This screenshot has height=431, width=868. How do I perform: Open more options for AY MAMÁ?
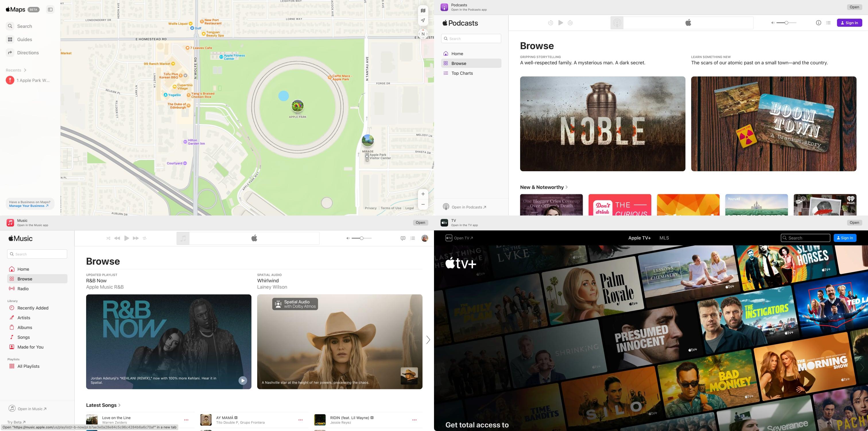[300, 420]
